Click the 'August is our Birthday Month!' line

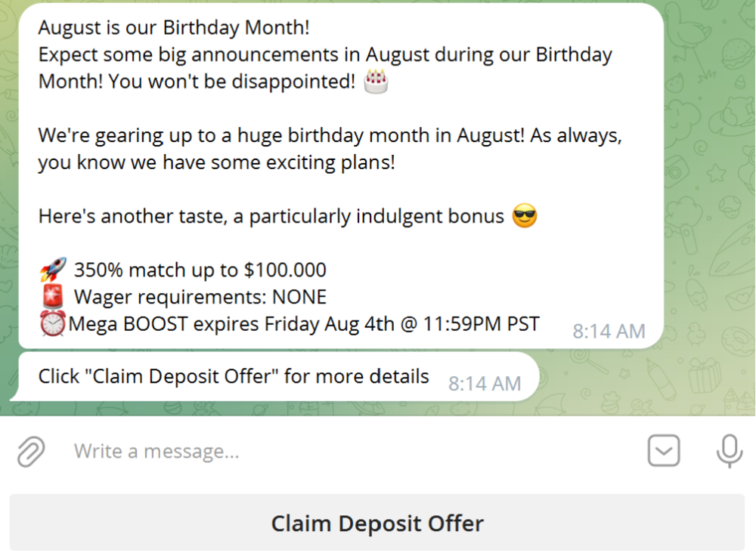[x=174, y=28]
